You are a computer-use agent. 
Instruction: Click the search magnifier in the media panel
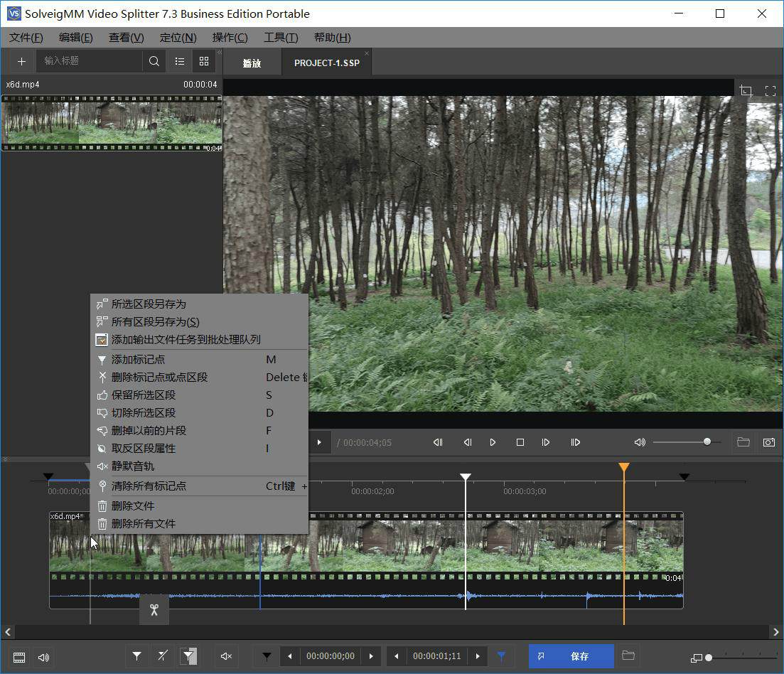[x=154, y=61]
